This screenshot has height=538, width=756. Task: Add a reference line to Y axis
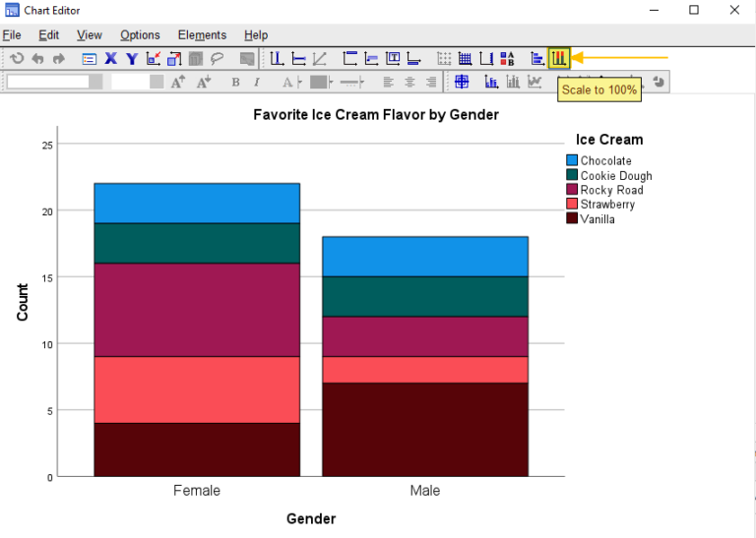point(298,59)
